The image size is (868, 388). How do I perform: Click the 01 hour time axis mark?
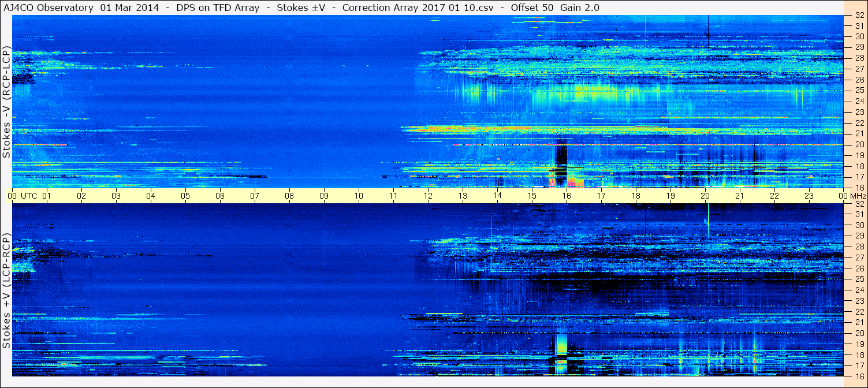(x=47, y=196)
